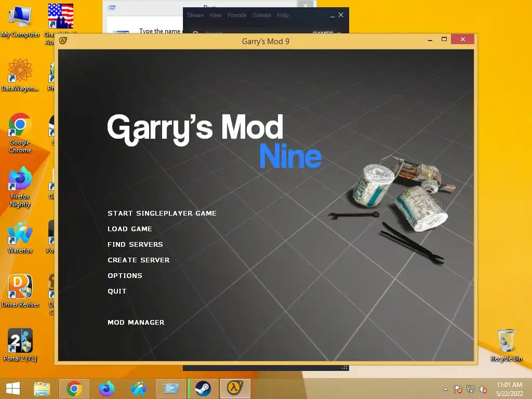Open the Help menu in Steam window
This screenshot has height=399, width=532.
click(282, 15)
